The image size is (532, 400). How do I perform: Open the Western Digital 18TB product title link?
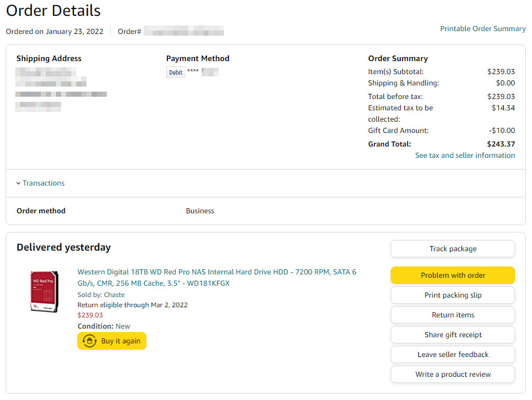[x=217, y=277]
